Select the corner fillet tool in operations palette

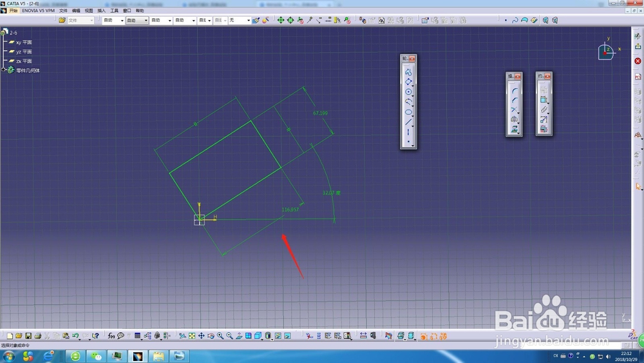(x=514, y=90)
